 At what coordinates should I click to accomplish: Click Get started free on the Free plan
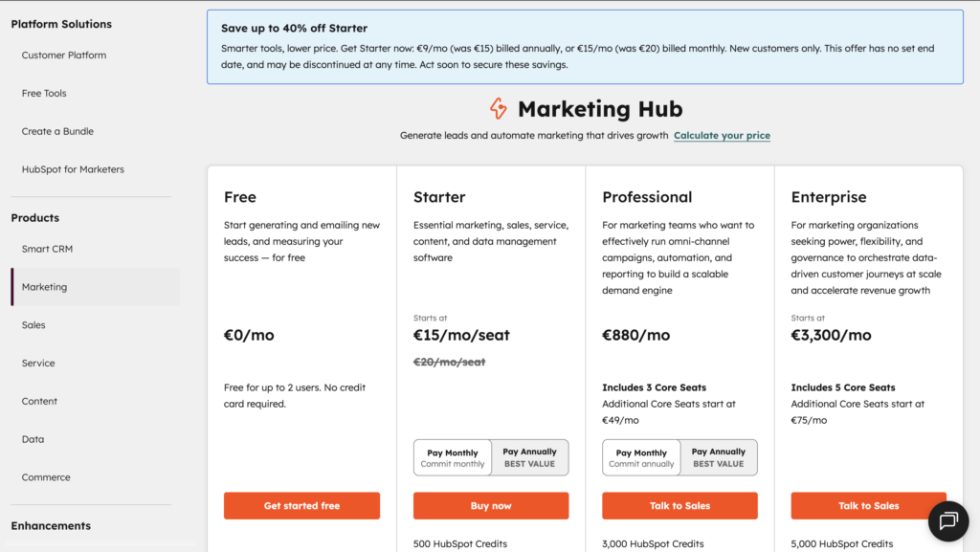tap(301, 505)
